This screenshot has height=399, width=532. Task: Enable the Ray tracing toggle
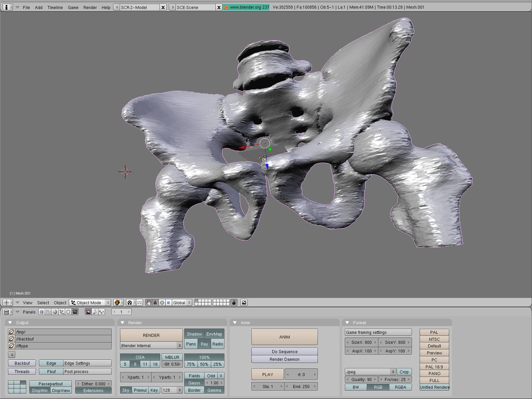tap(204, 344)
